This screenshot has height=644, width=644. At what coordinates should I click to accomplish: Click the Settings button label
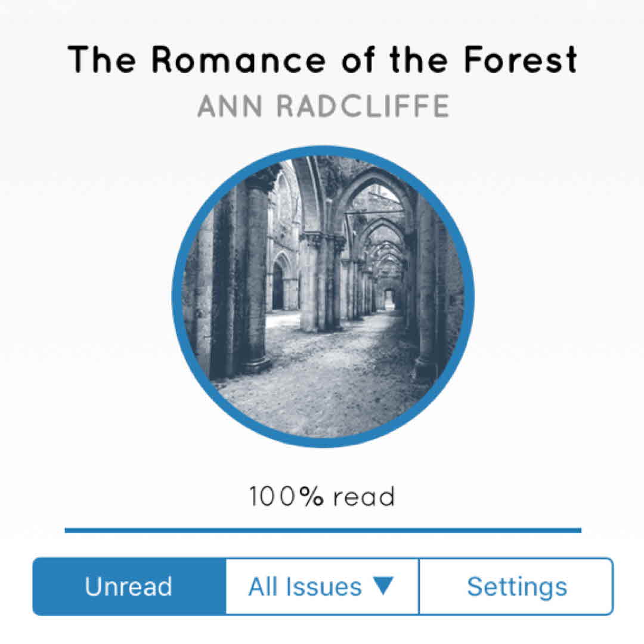(516, 586)
